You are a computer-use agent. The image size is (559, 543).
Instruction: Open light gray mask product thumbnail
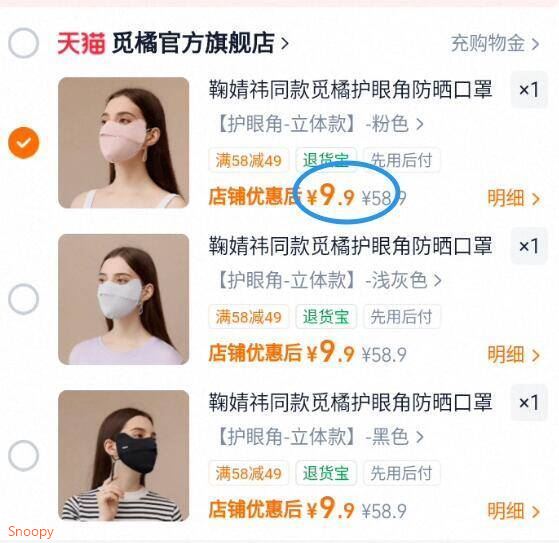click(x=124, y=299)
